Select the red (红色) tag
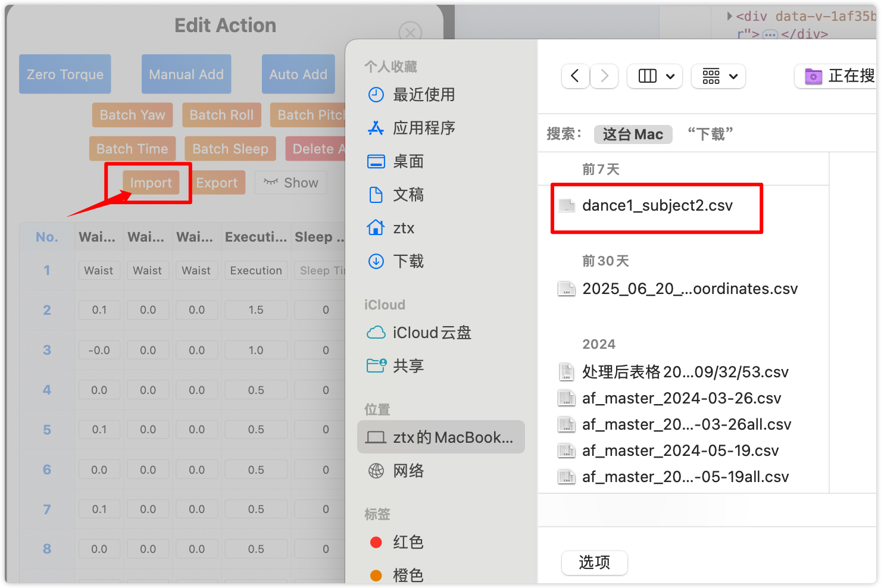881x588 pixels. point(395,542)
